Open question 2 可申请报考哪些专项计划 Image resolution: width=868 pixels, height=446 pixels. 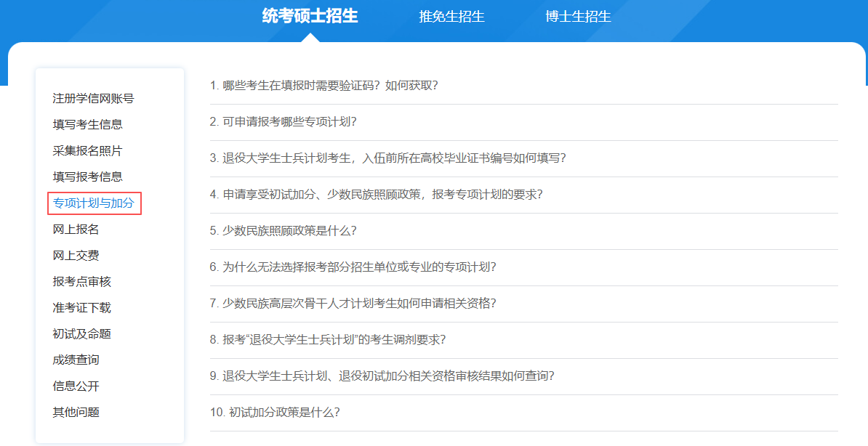tap(283, 122)
